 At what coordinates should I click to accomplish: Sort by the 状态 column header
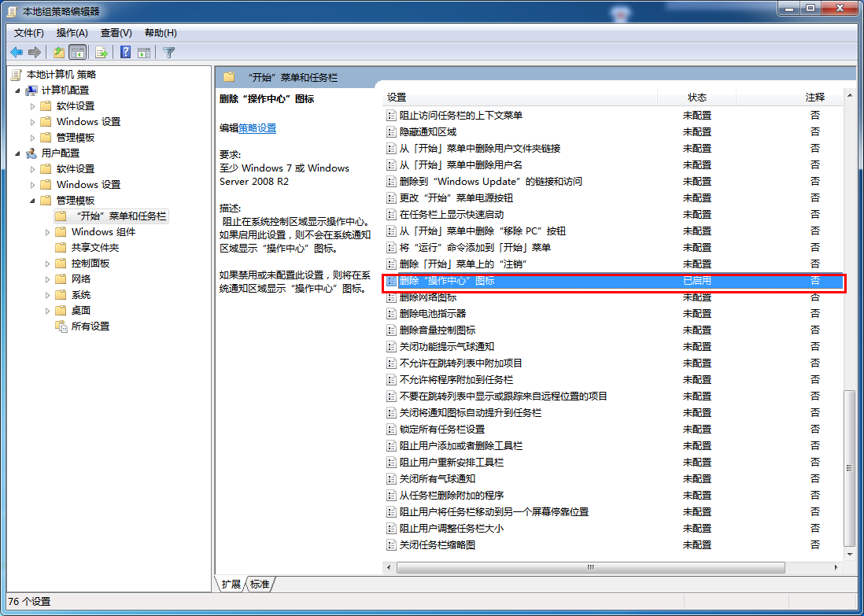tap(696, 98)
